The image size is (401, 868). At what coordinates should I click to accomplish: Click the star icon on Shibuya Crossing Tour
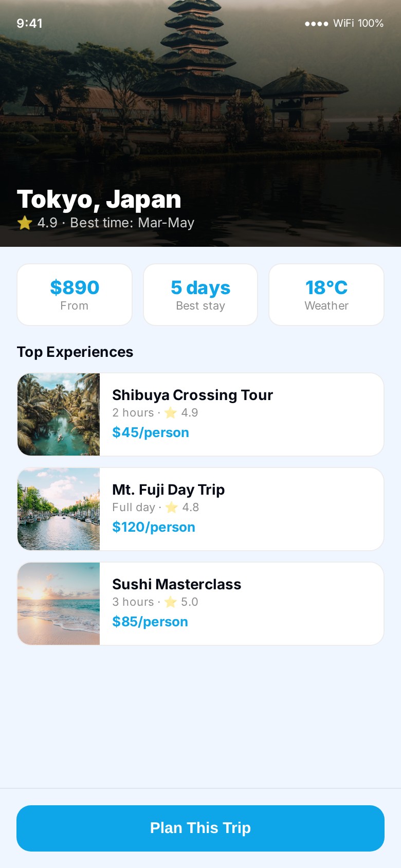(x=171, y=413)
